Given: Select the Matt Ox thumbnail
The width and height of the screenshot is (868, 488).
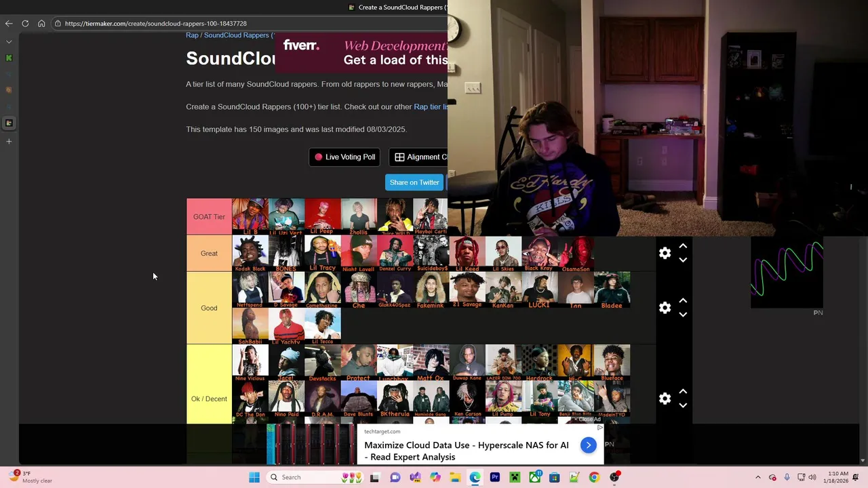Looking at the screenshot, I should 431,363.
